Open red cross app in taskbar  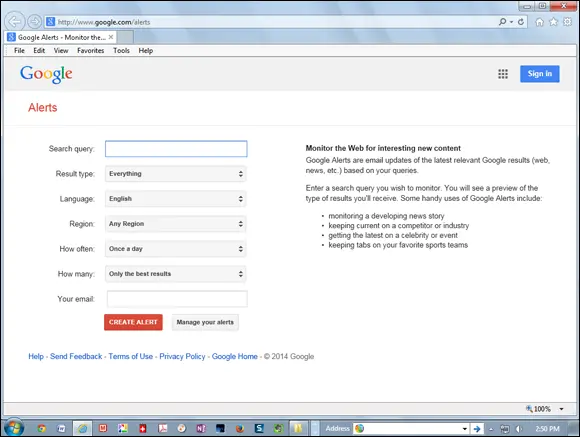tap(143, 428)
